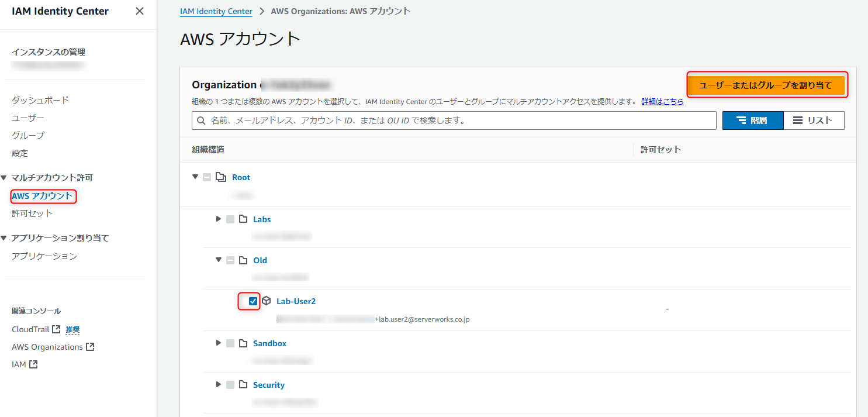Expand the Security OU
868x417 pixels.
pos(219,384)
